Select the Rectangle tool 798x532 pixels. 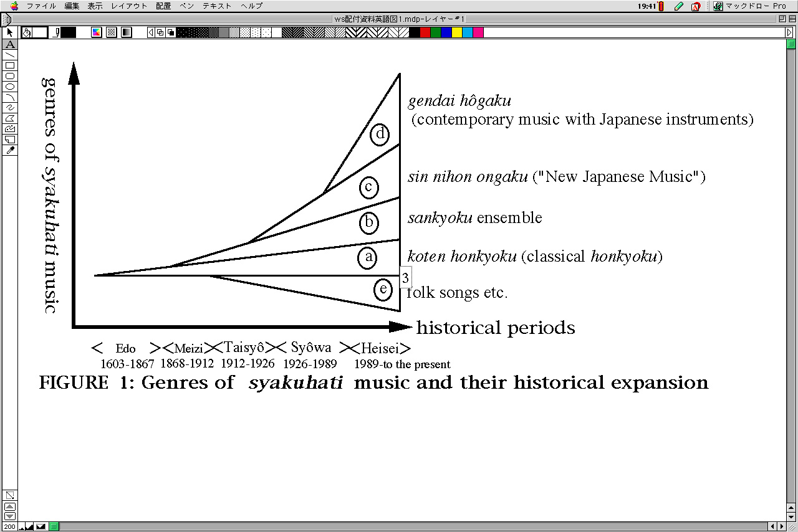click(x=9, y=65)
